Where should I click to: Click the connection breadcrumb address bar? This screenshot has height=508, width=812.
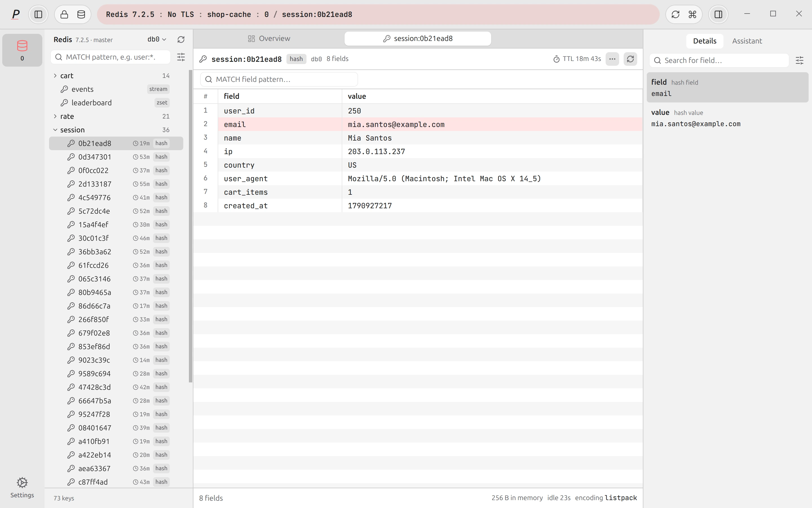(378, 14)
